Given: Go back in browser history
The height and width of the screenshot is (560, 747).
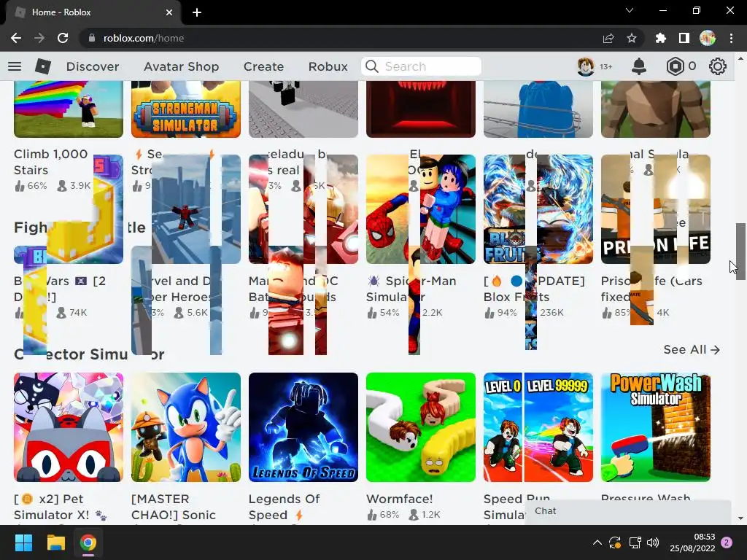Looking at the screenshot, I should [16, 38].
